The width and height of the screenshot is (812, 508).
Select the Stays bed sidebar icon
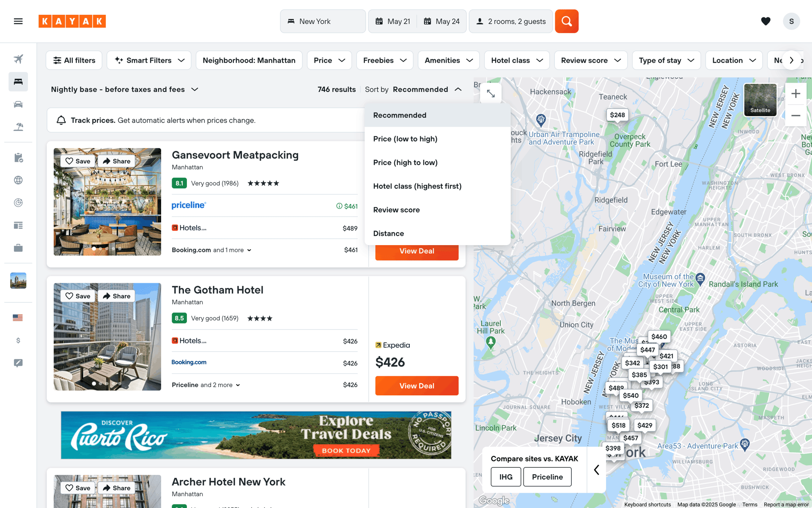click(18, 81)
